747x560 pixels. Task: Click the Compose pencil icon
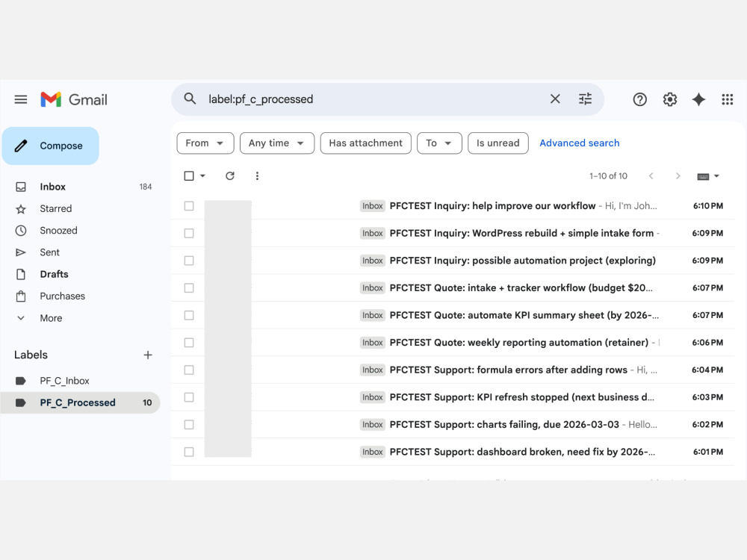click(21, 146)
